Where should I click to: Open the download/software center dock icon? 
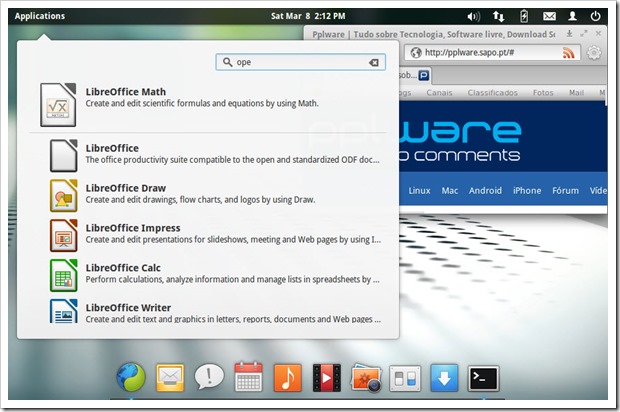coord(444,378)
